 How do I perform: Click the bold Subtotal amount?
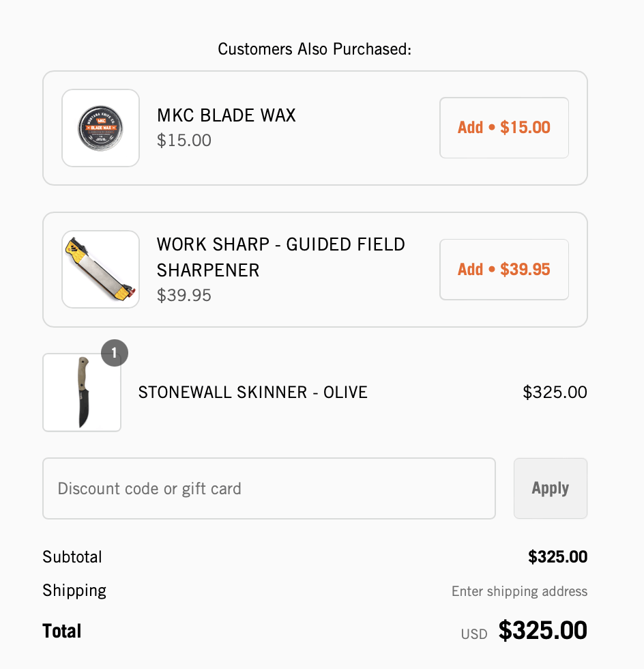(x=557, y=557)
